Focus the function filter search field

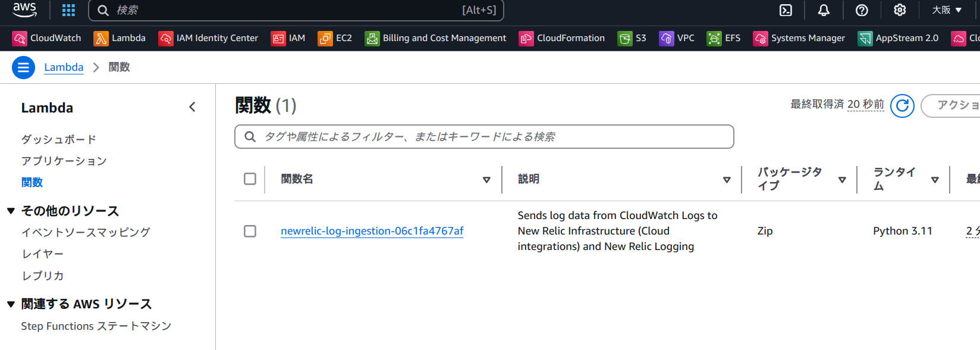click(484, 137)
